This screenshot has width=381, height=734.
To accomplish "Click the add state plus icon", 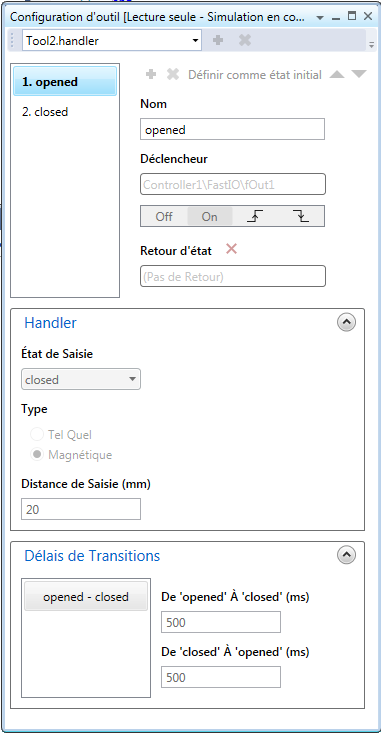I will click(x=151, y=74).
